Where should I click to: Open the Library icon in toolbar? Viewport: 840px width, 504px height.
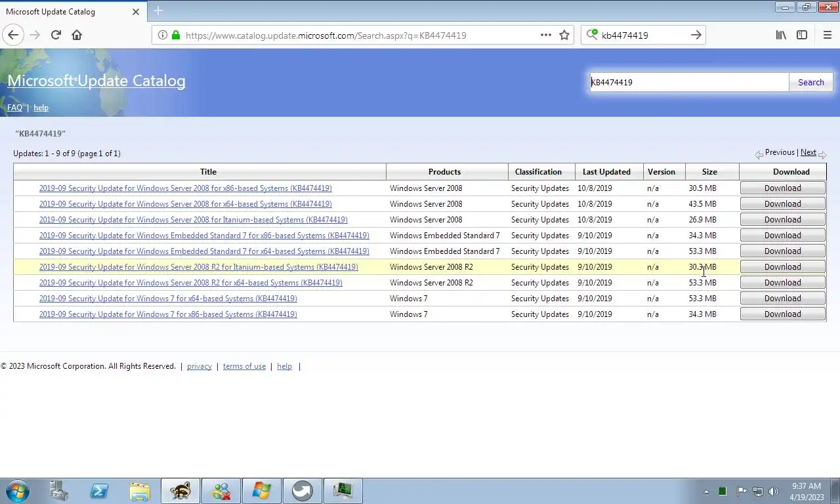coord(781,35)
